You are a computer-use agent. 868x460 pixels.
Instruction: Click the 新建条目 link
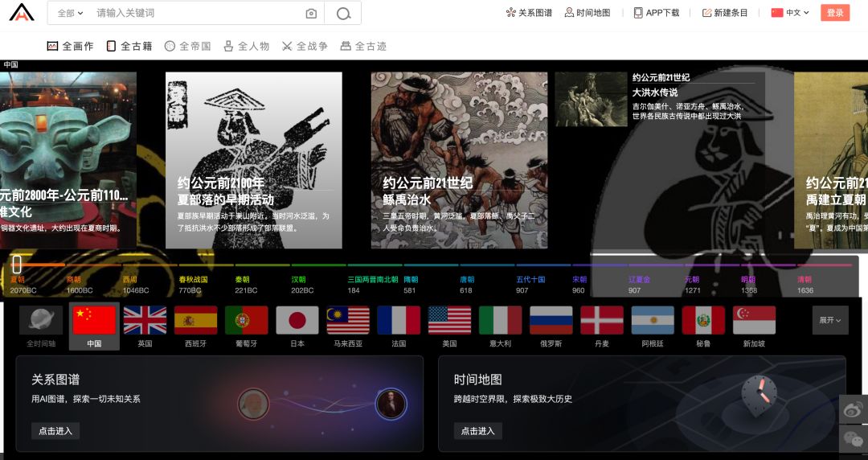click(725, 13)
